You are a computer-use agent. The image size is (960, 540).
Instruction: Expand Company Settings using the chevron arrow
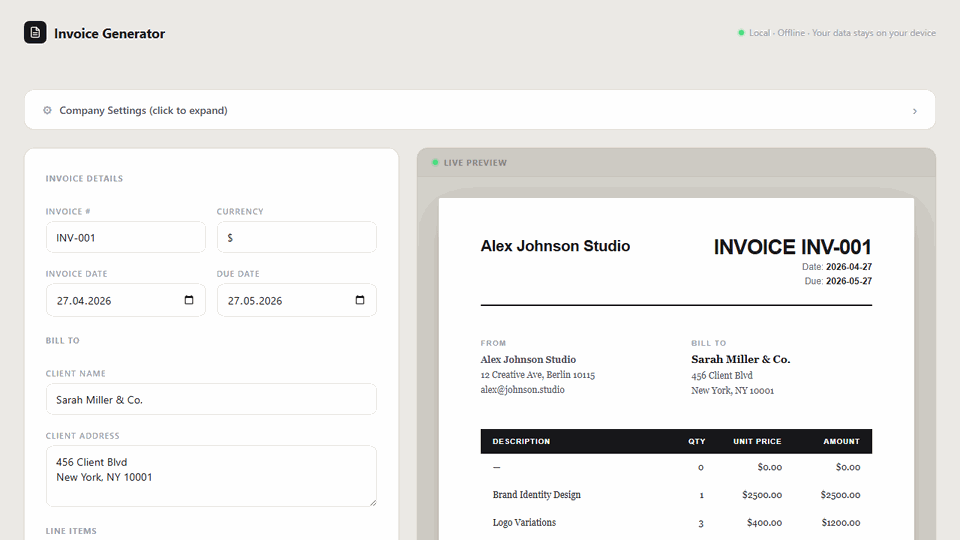pyautogui.click(x=915, y=111)
